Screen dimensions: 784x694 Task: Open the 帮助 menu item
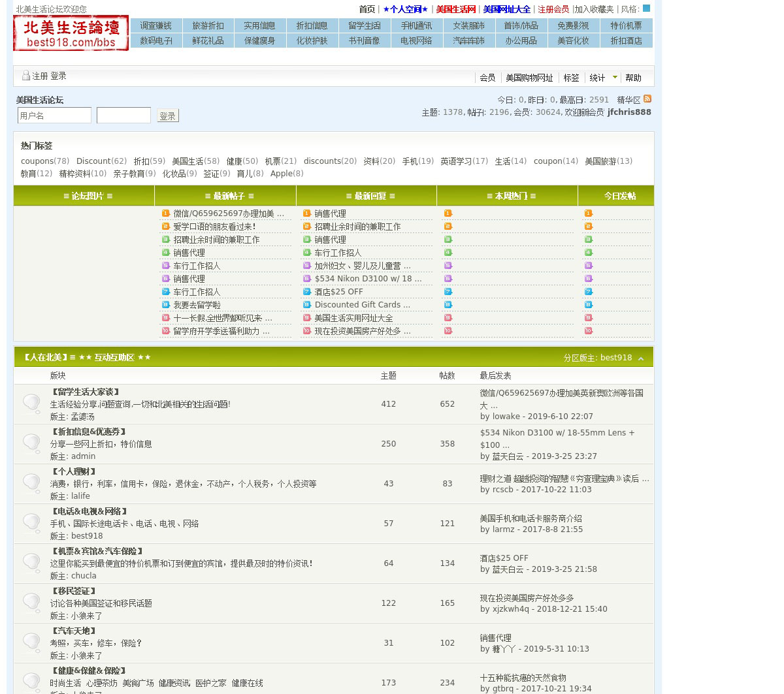coord(633,78)
